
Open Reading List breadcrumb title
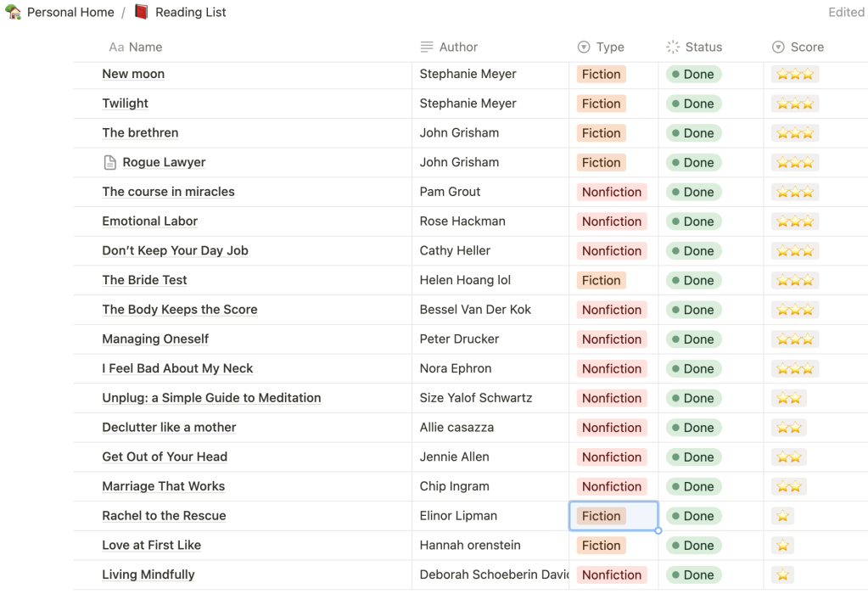pyautogui.click(x=191, y=13)
